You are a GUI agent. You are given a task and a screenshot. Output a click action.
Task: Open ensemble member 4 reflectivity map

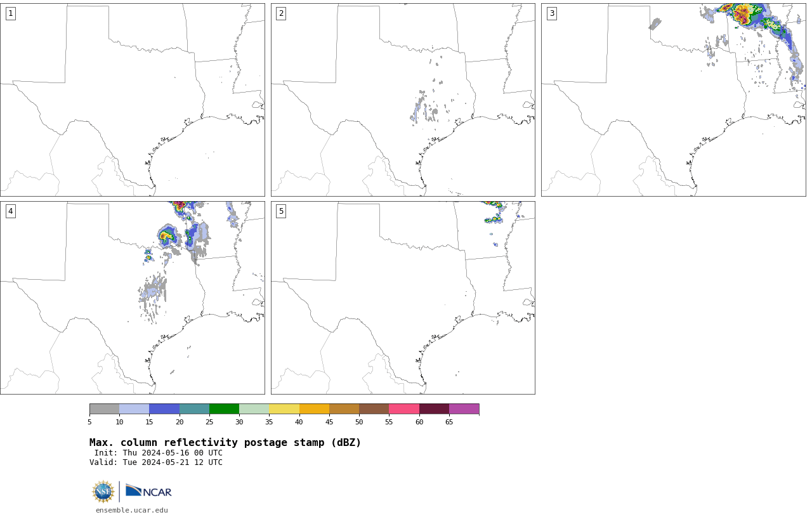click(133, 298)
